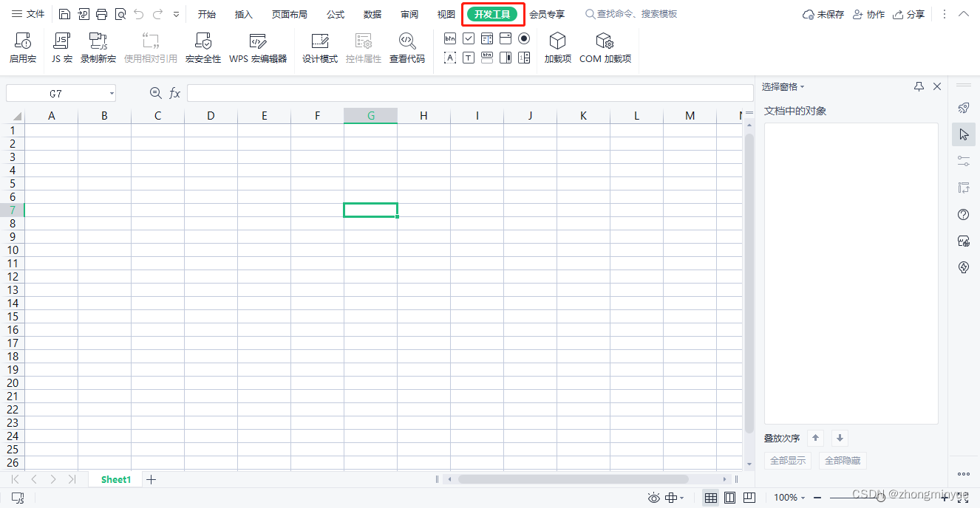Insert a command button (btn) control
The height and width of the screenshot is (508, 980).
pos(450,38)
